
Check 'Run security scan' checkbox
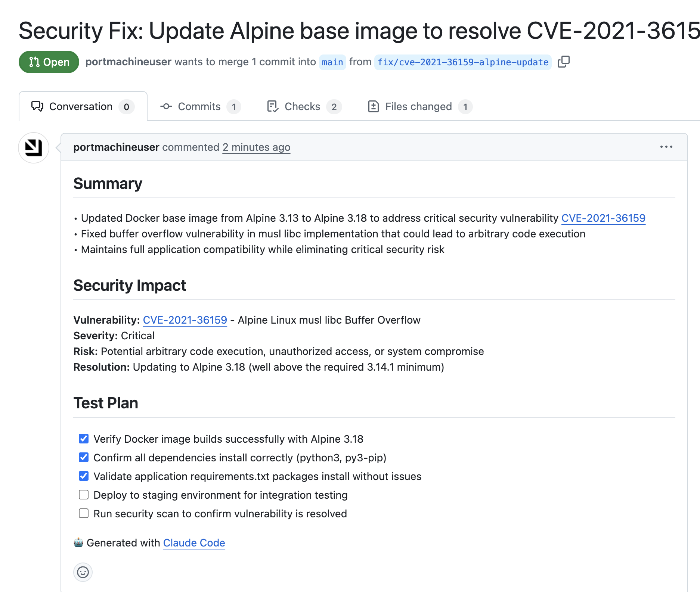tap(84, 513)
